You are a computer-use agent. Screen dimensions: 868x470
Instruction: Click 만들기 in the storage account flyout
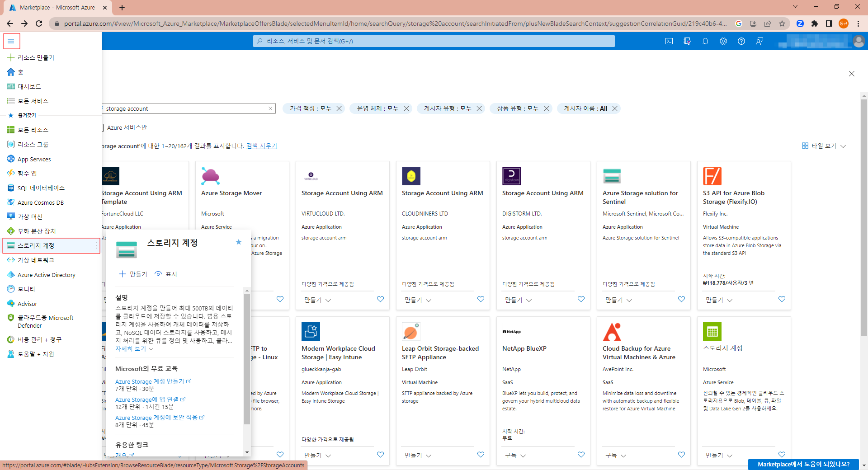(x=133, y=274)
